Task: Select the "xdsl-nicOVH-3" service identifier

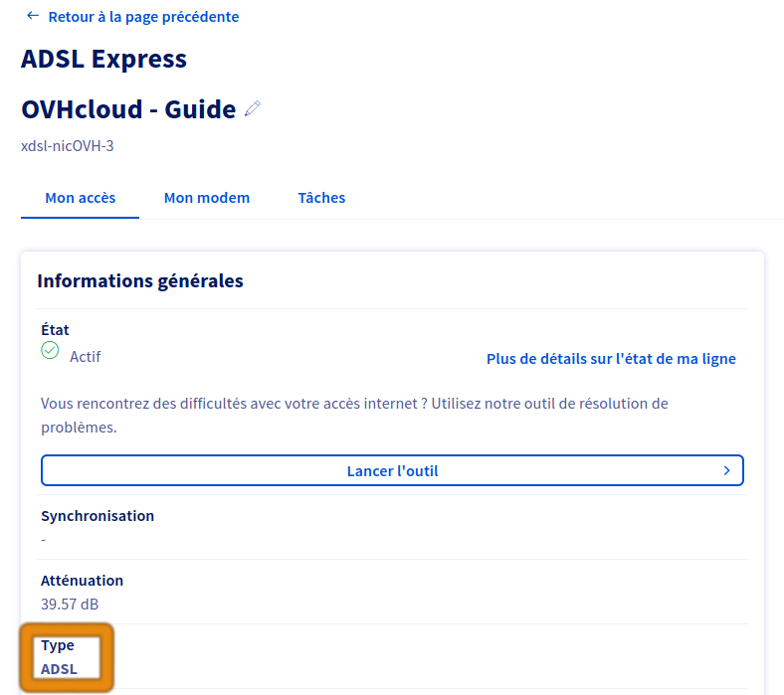Action: (68, 146)
